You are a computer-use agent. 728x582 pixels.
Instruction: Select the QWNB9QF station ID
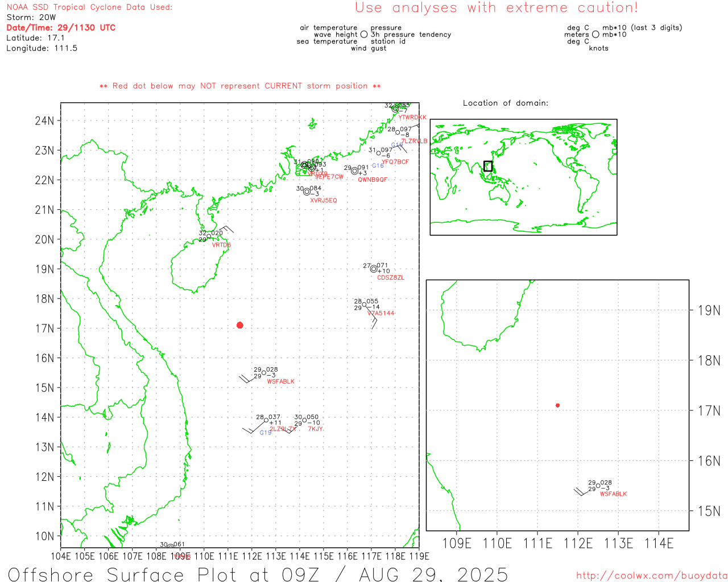(373, 180)
